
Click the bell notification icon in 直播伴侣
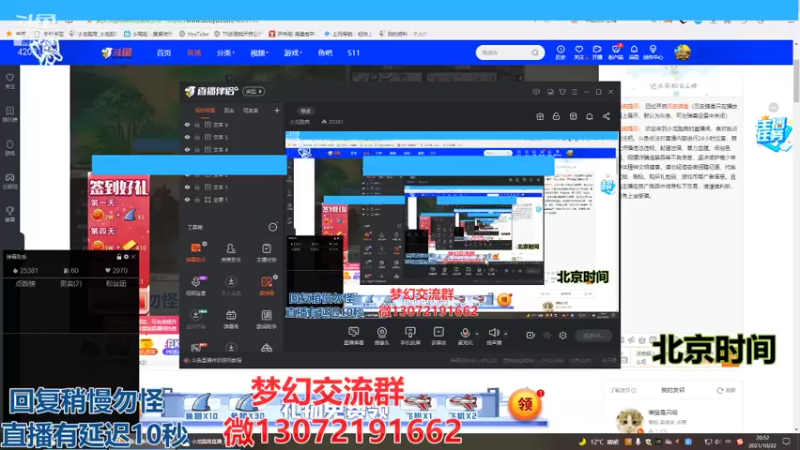tap(589, 116)
